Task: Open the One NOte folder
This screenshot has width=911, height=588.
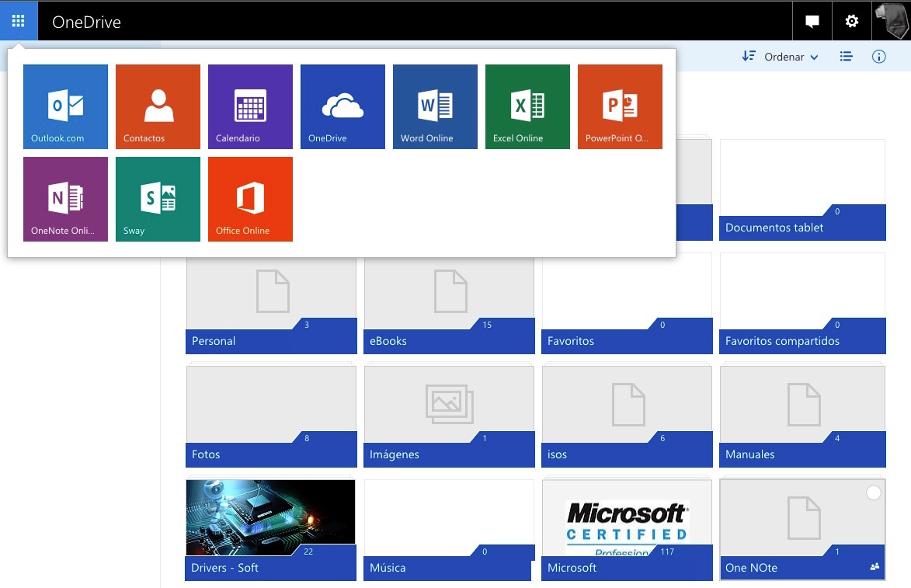Action: [x=802, y=530]
